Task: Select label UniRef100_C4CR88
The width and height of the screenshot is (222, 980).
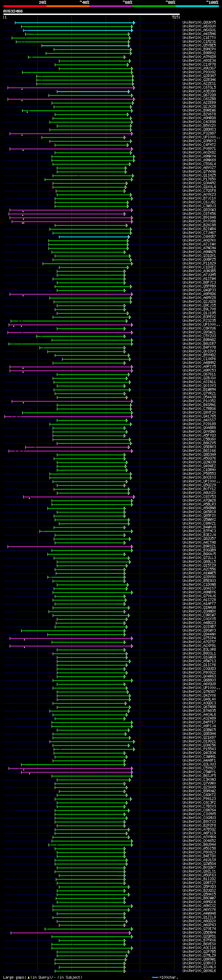Action: (x=199, y=122)
